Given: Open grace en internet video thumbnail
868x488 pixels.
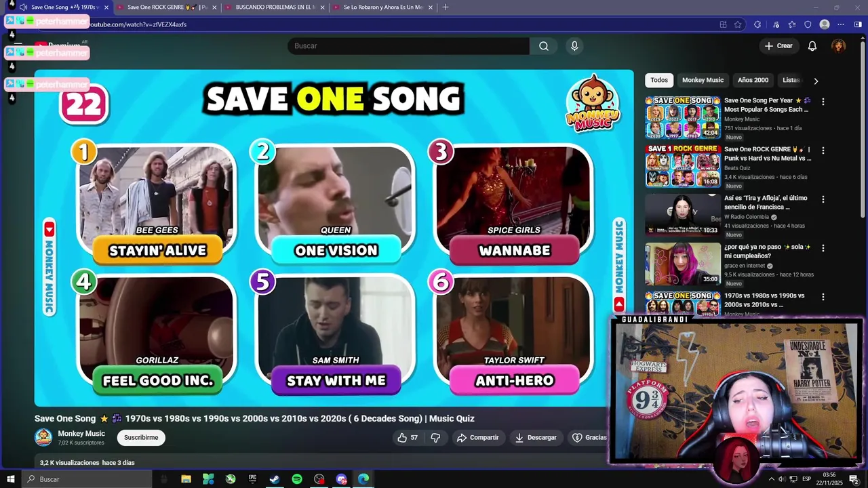Looking at the screenshot, I should pos(682,264).
